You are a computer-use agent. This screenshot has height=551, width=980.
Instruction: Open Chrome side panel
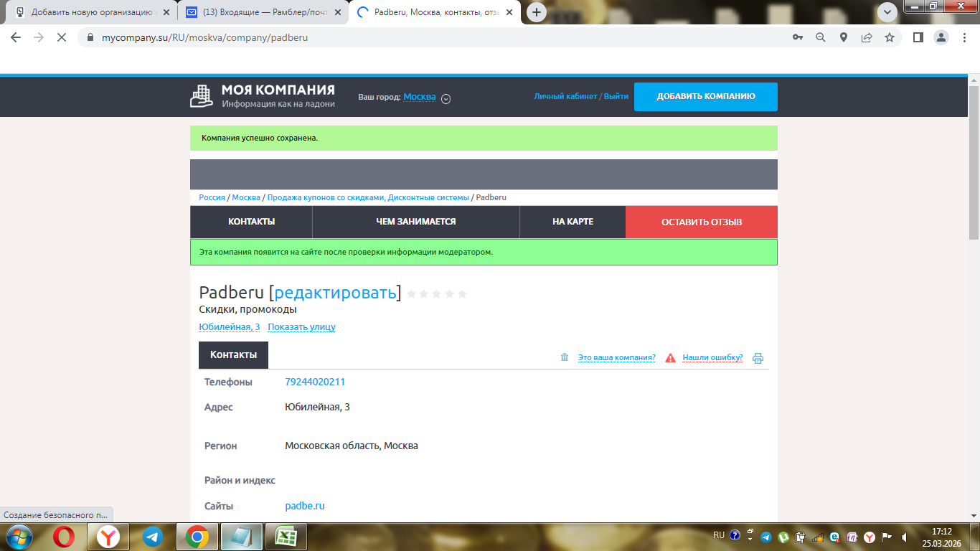click(918, 37)
